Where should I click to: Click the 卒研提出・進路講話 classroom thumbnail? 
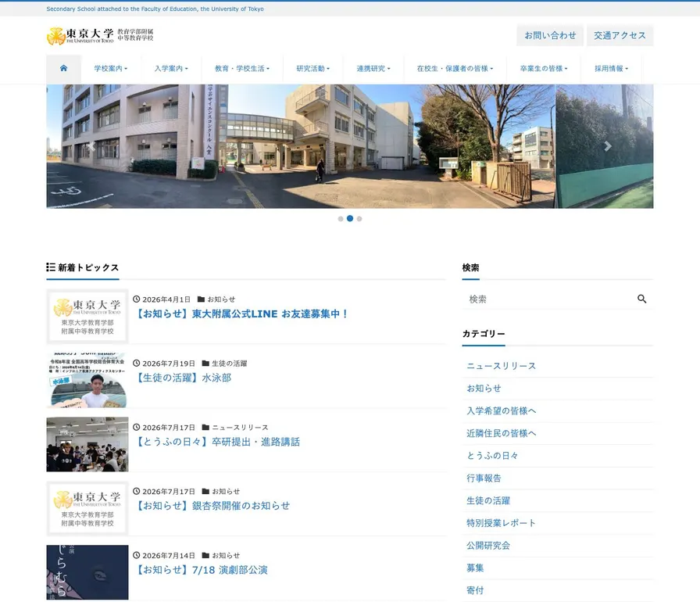[x=87, y=444]
